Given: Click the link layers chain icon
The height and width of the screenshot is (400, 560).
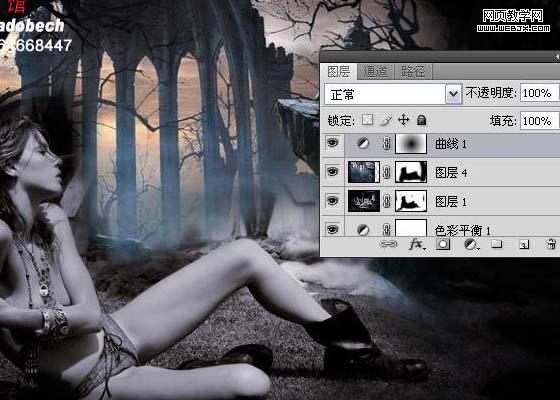Looking at the screenshot, I should coord(388,244).
